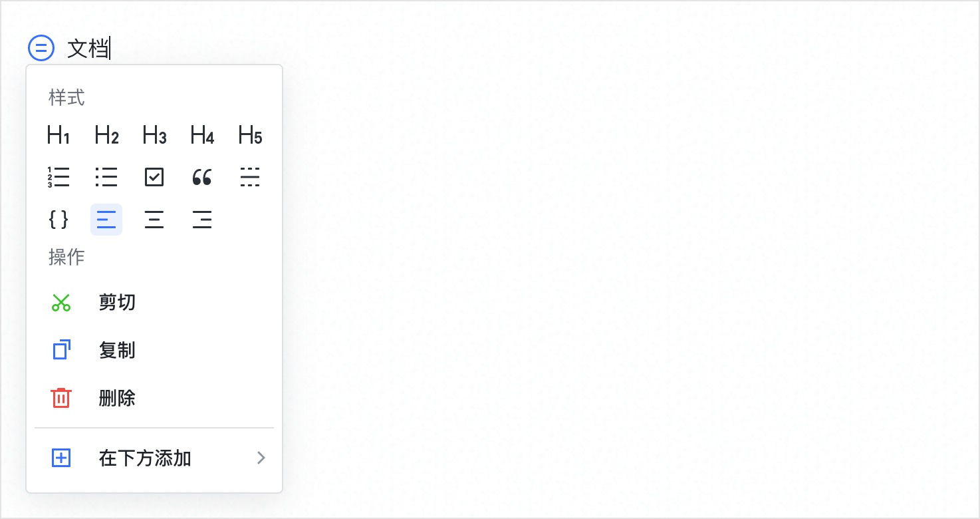This screenshot has height=519, width=980.
Task: Apply Heading 2 style
Action: tap(106, 136)
